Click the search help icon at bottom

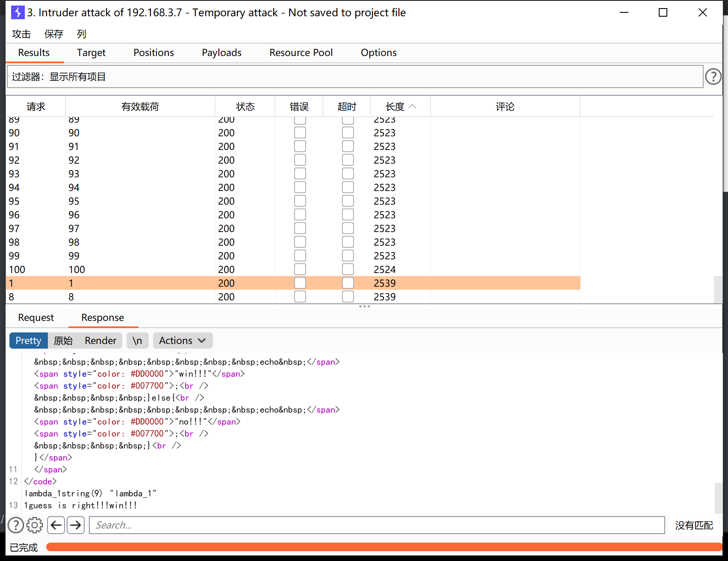pyautogui.click(x=16, y=525)
